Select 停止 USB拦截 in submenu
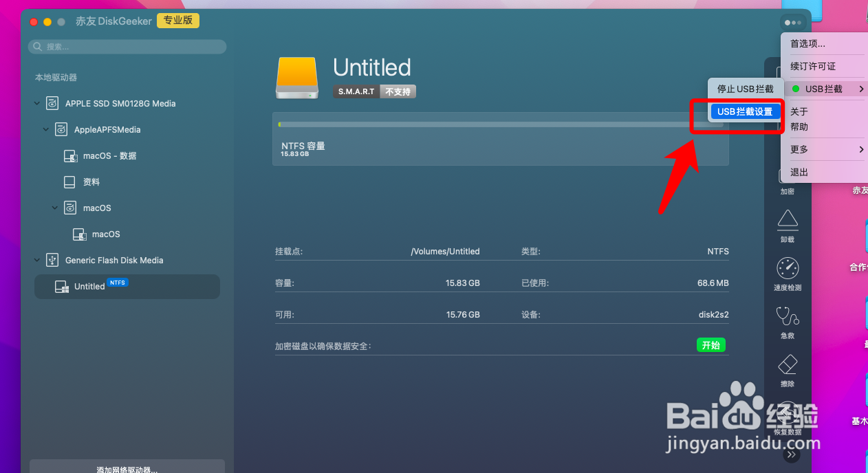Image resolution: width=868 pixels, height=473 pixels. [745, 89]
